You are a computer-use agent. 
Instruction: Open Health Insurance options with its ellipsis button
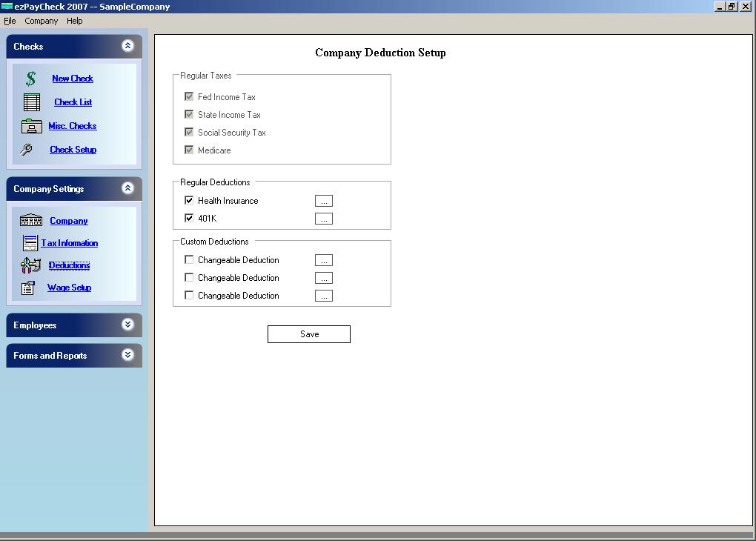[x=324, y=200]
